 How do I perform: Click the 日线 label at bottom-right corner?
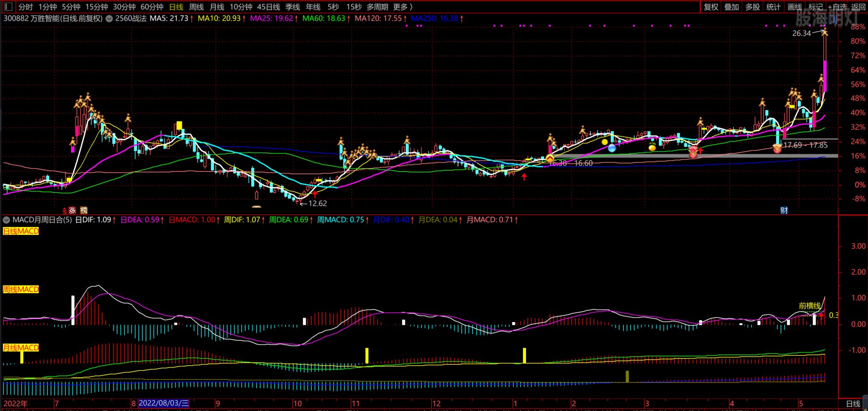click(x=853, y=404)
